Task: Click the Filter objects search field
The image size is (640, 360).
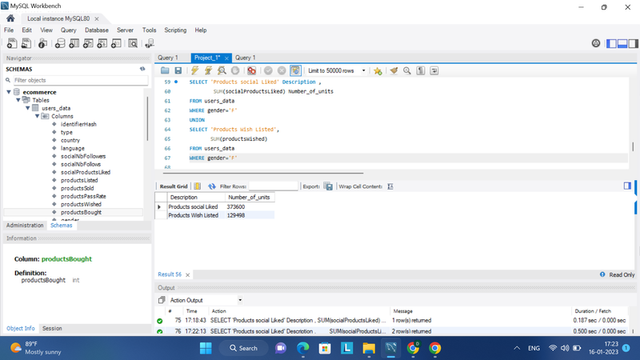Action: 80,80
